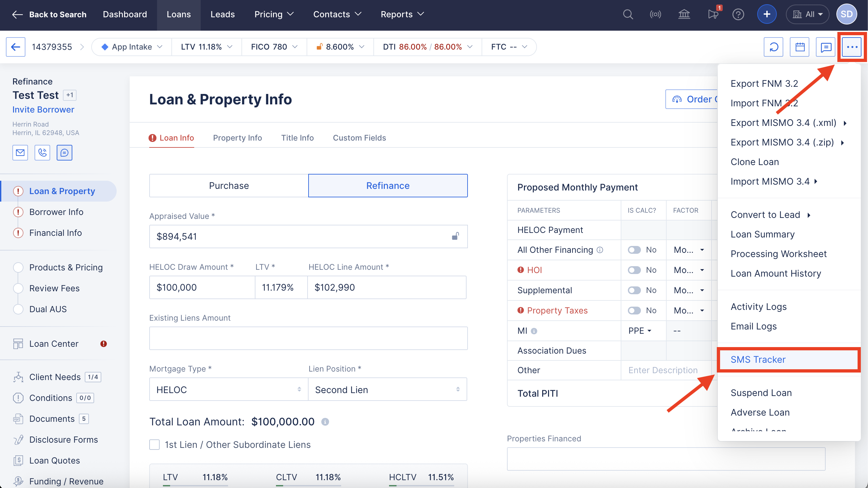Open notifications flag icon in header
The width and height of the screenshot is (868, 488).
[x=713, y=14]
